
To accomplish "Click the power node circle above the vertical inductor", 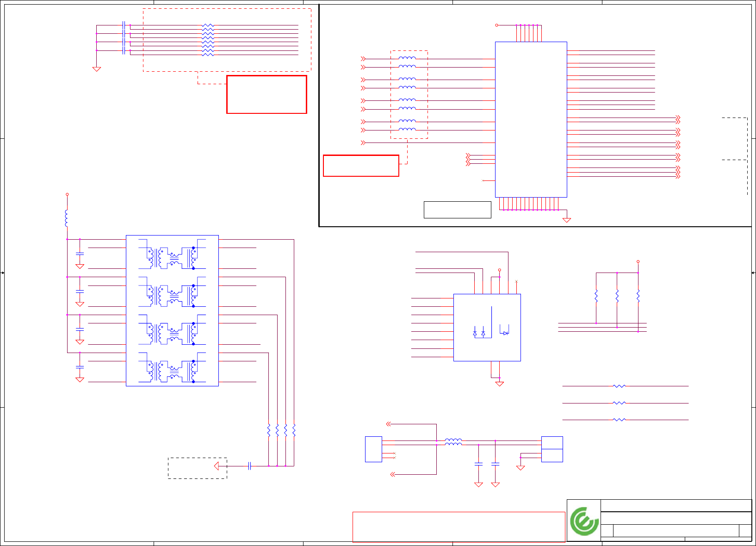I will pos(67,194).
